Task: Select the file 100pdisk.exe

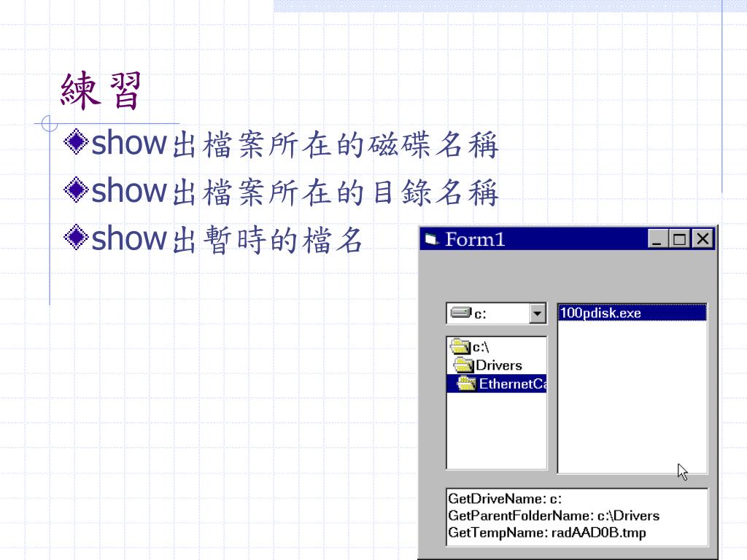Action: (632, 313)
